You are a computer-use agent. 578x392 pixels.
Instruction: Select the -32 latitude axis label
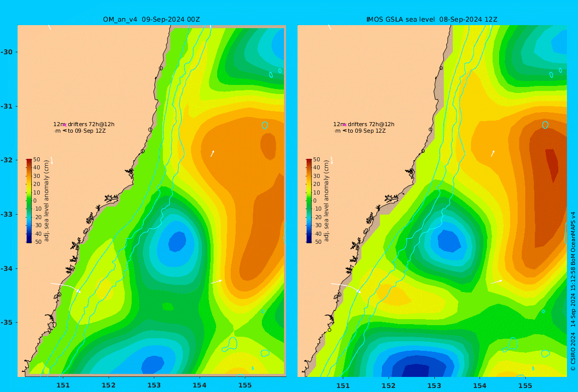click(x=7, y=160)
